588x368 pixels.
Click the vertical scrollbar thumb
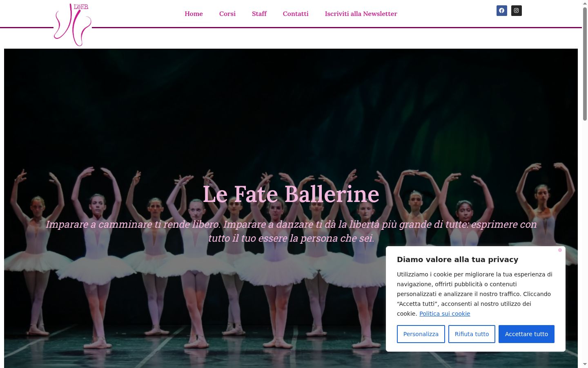(585, 64)
